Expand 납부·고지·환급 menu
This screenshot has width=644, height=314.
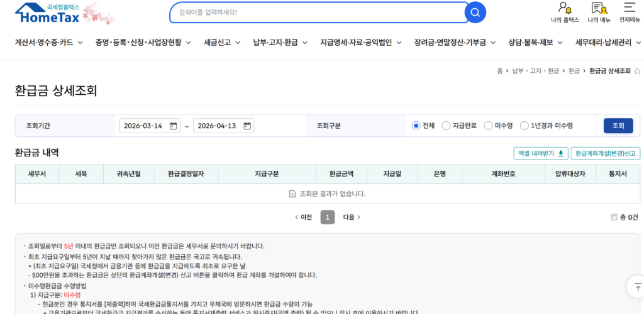[280, 42]
